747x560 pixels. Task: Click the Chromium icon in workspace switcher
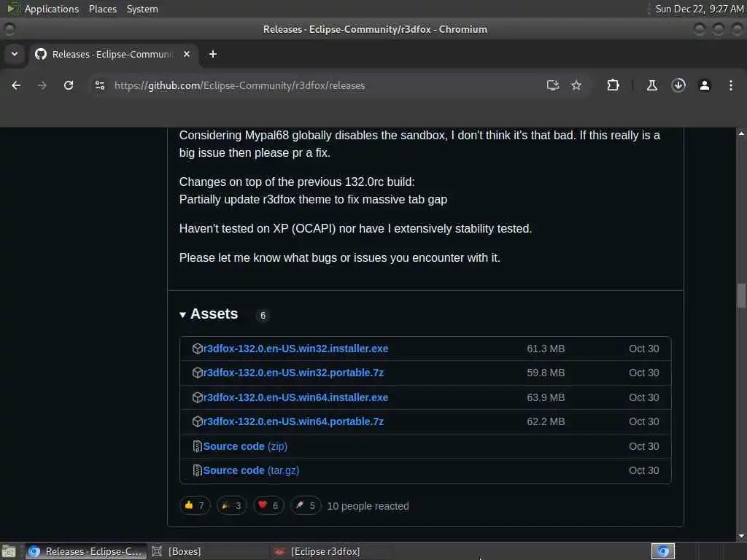point(663,551)
